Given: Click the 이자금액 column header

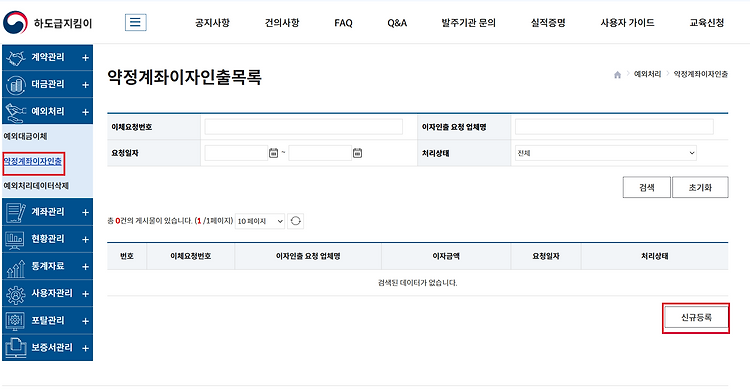Looking at the screenshot, I should click(x=446, y=256).
